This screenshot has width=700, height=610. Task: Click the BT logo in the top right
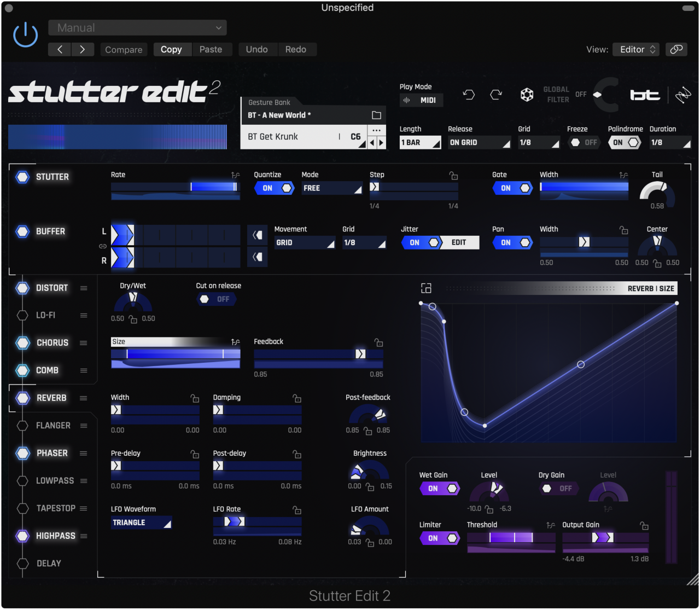645,94
